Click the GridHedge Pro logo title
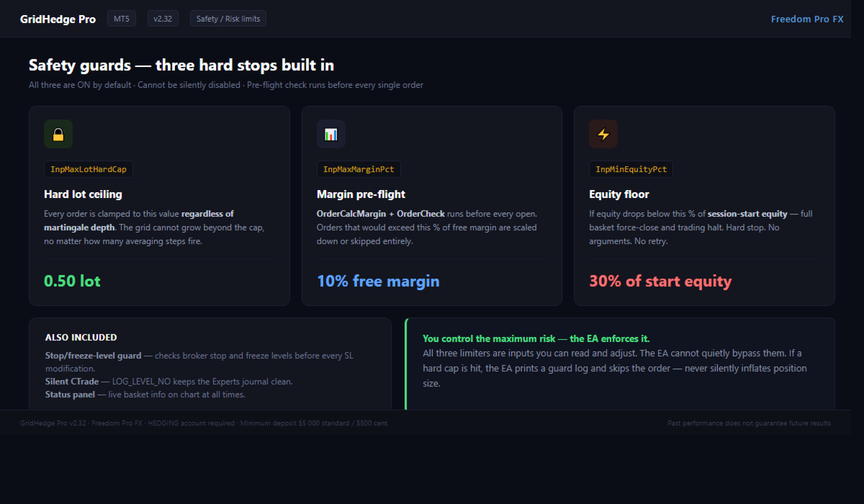The height and width of the screenshot is (504, 864). (58, 19)
